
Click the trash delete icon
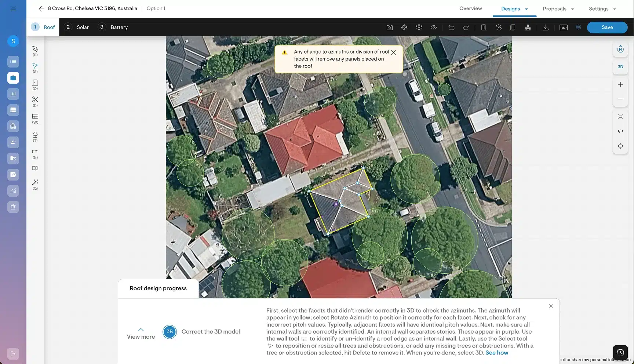pyautogui.click(x=484, y=28)
